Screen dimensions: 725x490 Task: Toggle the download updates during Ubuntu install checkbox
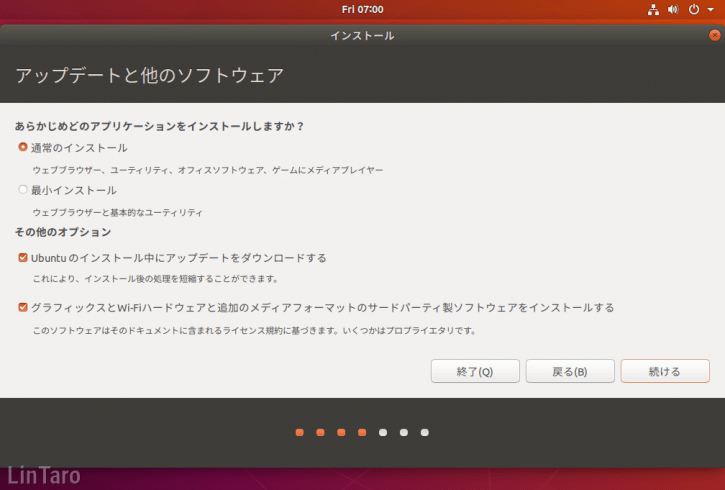click(x=23, y=257)
